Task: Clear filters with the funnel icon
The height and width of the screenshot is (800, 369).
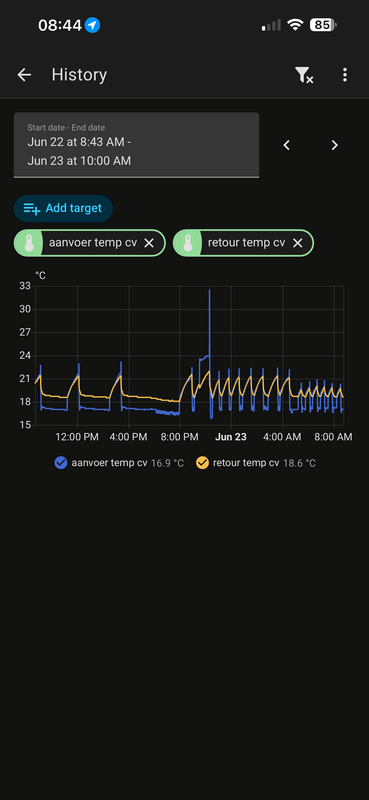Action: click(304, 75)
